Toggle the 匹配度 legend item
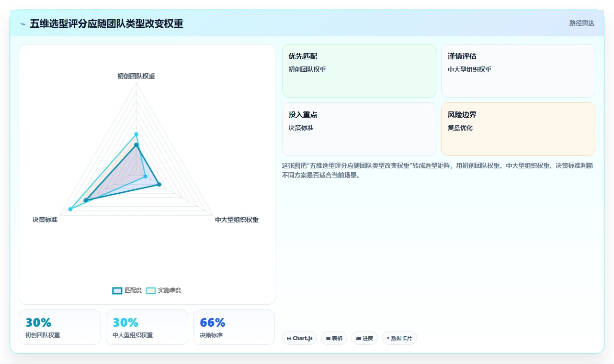The width and height of the screenshot is (614, 364). (127, 290)
